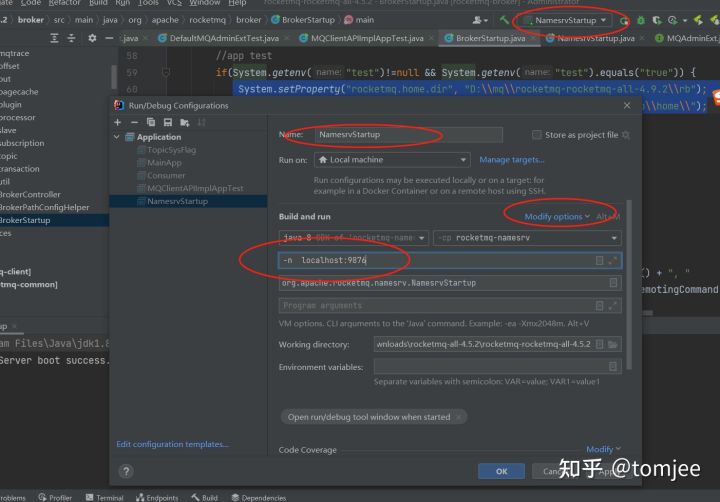Click dialog vertical scrollbar
Screen dimensions: 720x502
pyautogui.click(x=629, y=285)
